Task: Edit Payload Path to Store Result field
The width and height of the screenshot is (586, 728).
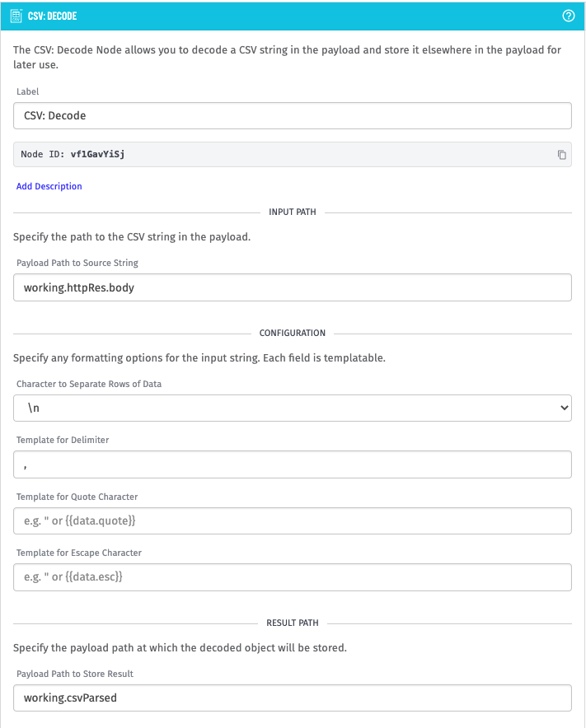Action: 293,698
